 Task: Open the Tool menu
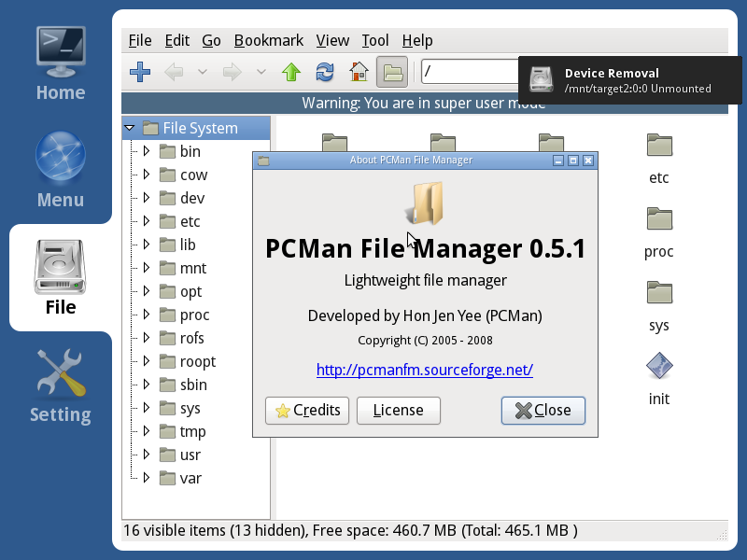coord(375,40)
